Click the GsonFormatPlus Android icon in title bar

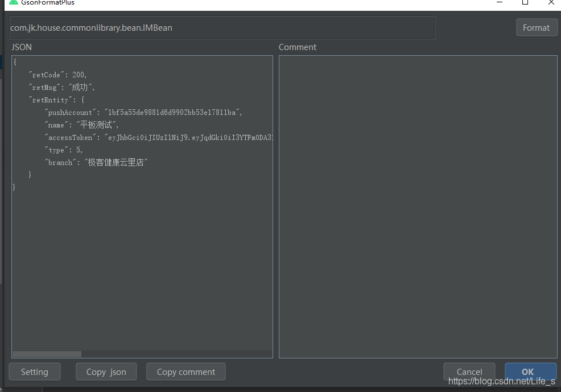13,3
